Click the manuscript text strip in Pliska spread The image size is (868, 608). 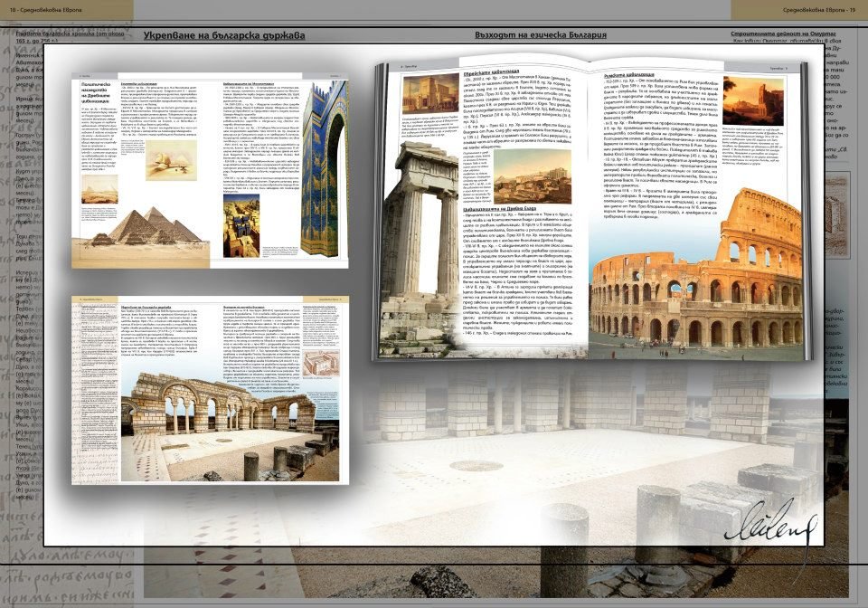pyautogui.click(x=95, y=393)
